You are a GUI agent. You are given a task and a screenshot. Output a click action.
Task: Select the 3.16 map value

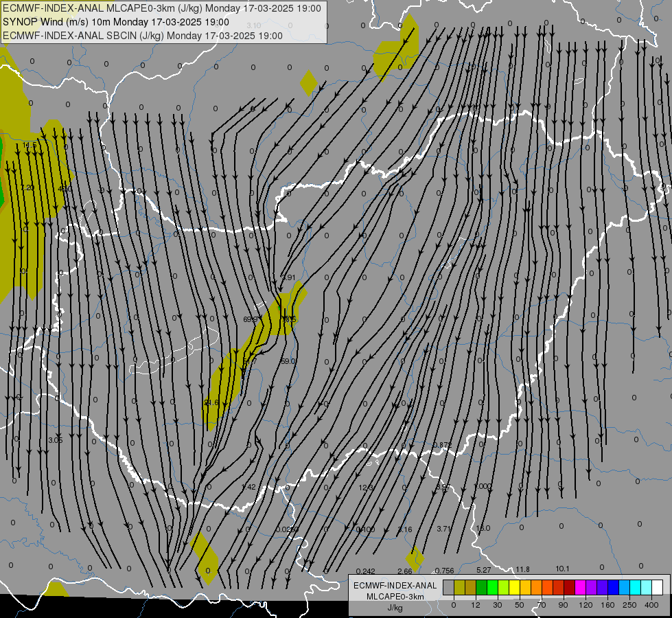[405, 529]
